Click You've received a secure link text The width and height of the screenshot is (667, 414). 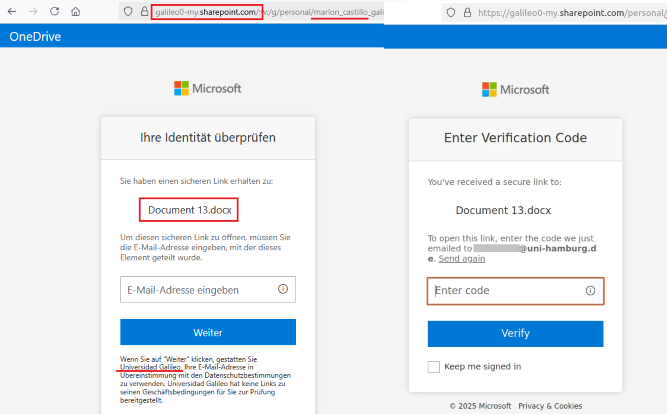494,182
